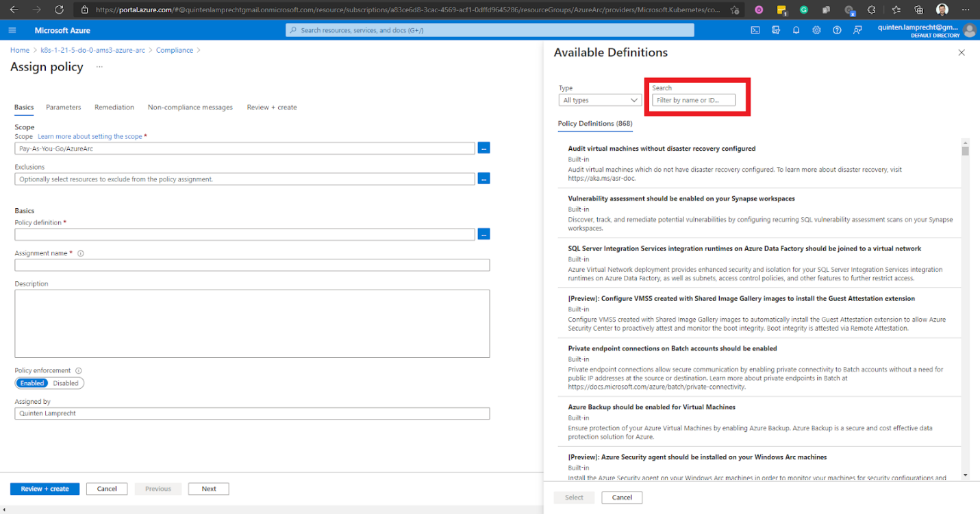Close the Available Definitions panel
The width and height of the screenshot is (980, 514).
tap(962, 53)
